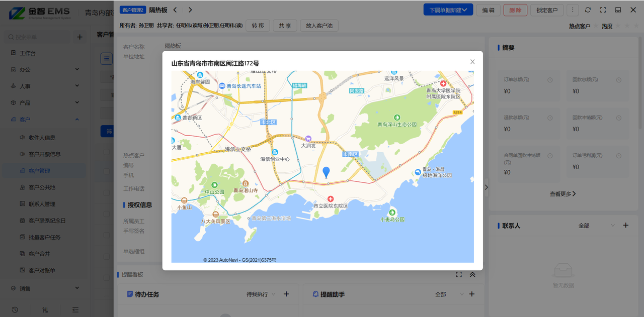
Task: Open 批量客户任务 menu item
Action: [44, 237]
